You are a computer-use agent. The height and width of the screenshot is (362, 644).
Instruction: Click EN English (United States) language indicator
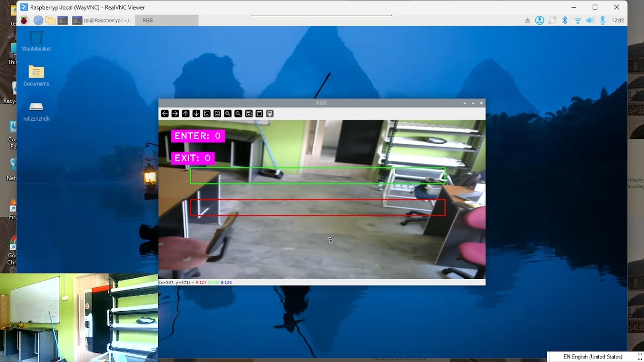click(x=593, y=357)
